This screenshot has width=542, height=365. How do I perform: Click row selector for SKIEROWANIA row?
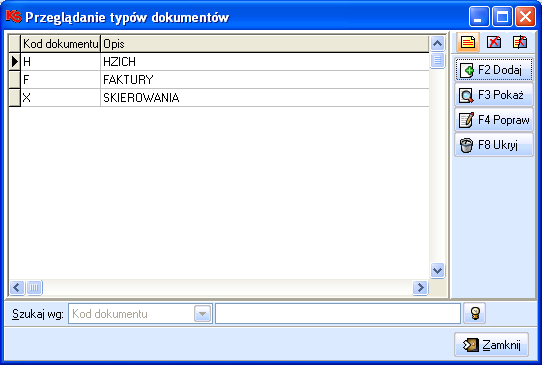(15, 98)
